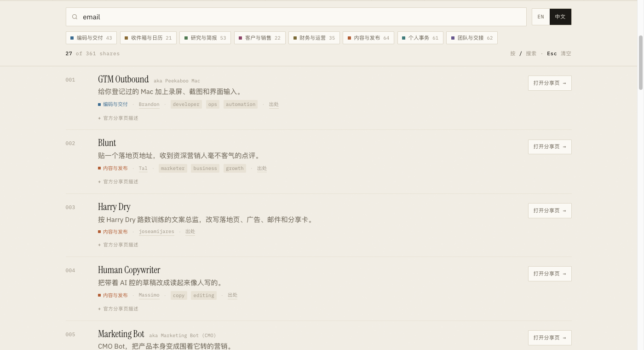Click the "27 of 361 shares" count
The image size is (644, 350).
[x=92, y=53]
